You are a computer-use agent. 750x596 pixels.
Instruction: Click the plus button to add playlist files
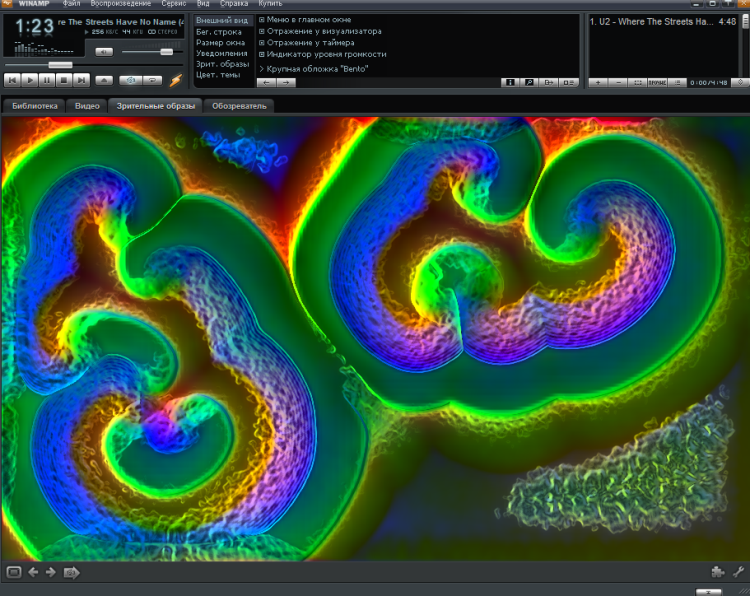pyautogui.click(x=598, y=83)
